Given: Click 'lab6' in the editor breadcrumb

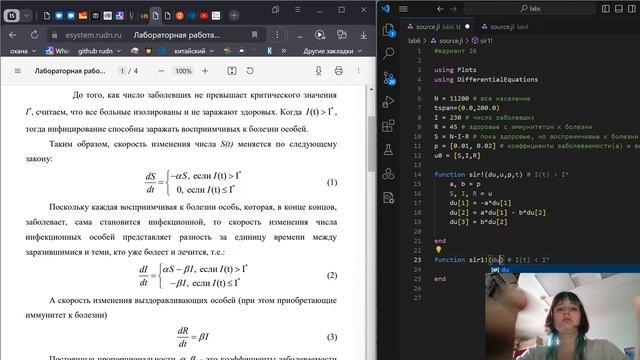Looking at the screenshot, I should coord(414,41).
